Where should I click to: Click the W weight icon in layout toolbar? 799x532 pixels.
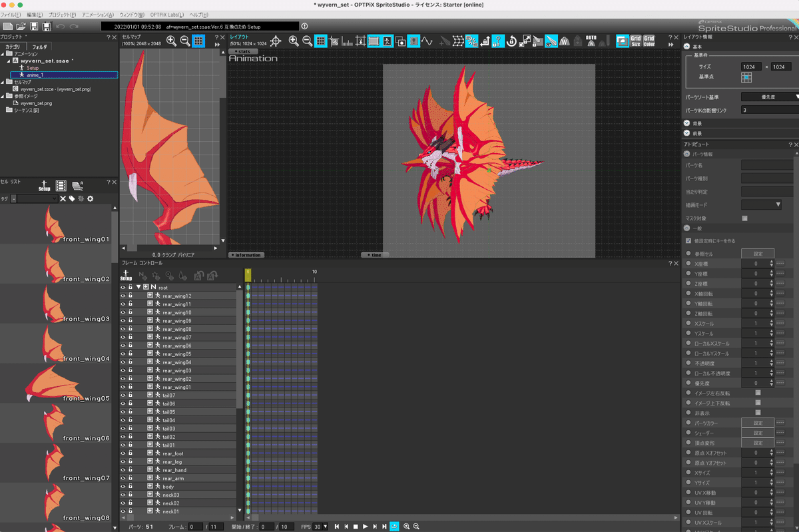pos(565,41)
